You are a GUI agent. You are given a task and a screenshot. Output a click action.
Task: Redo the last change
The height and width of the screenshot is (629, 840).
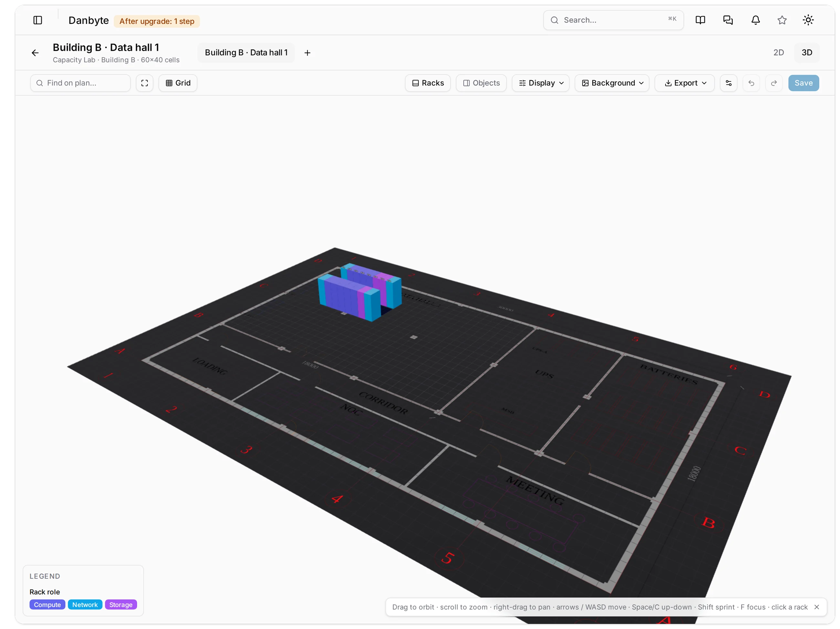(x=773, y=83)
